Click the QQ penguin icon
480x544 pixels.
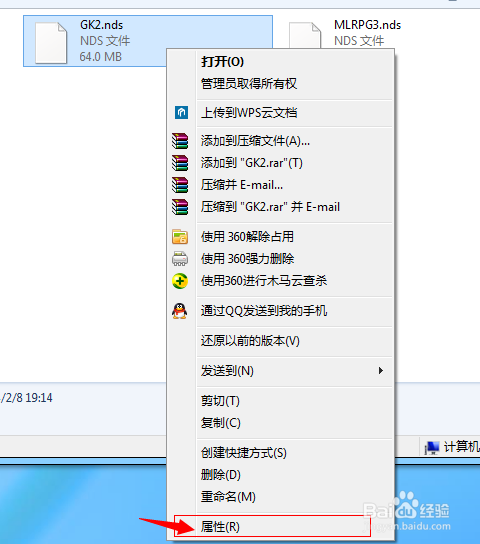180,311
